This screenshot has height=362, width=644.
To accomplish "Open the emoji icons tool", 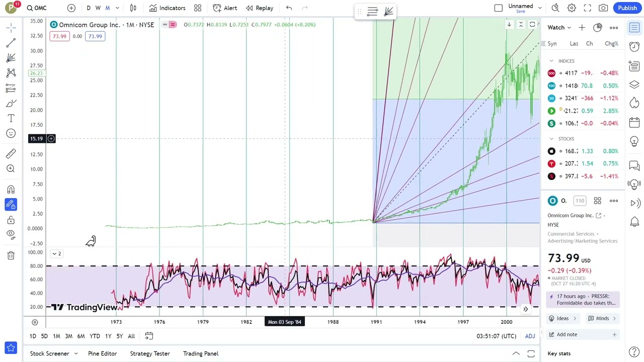I will coord(11,133).
